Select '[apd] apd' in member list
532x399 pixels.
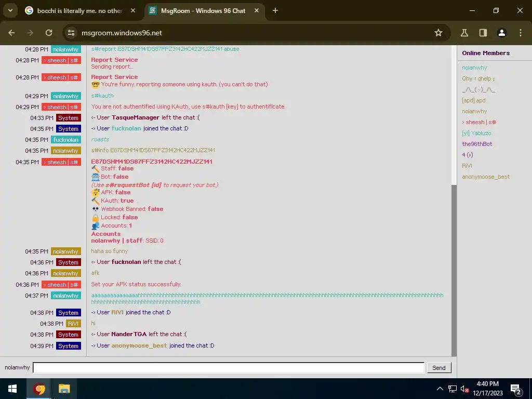pos(474,100)
